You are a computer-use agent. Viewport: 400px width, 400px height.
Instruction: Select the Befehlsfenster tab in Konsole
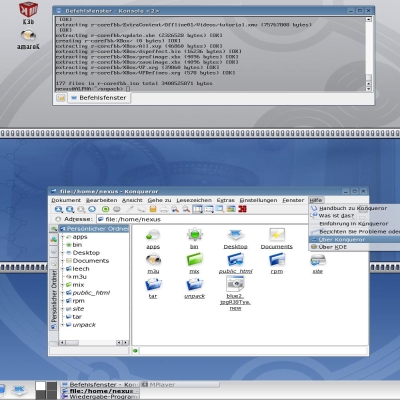tap(99, 98)
